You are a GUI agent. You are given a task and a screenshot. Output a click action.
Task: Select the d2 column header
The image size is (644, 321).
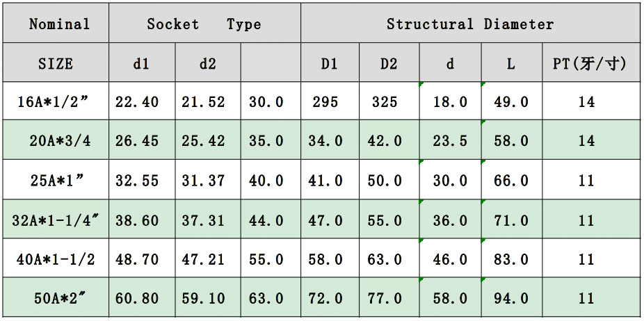(x=207, y=64)
